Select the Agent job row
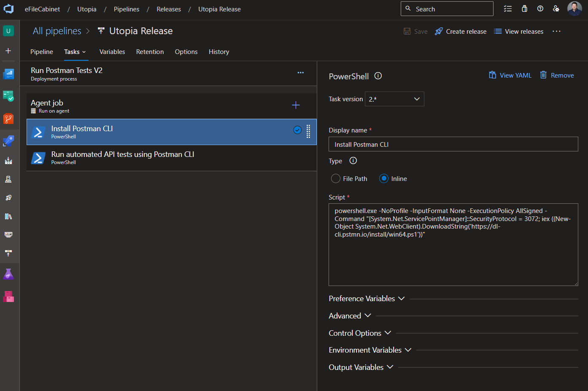The width and height of the screenshot is (588, 391). [172, 106]
